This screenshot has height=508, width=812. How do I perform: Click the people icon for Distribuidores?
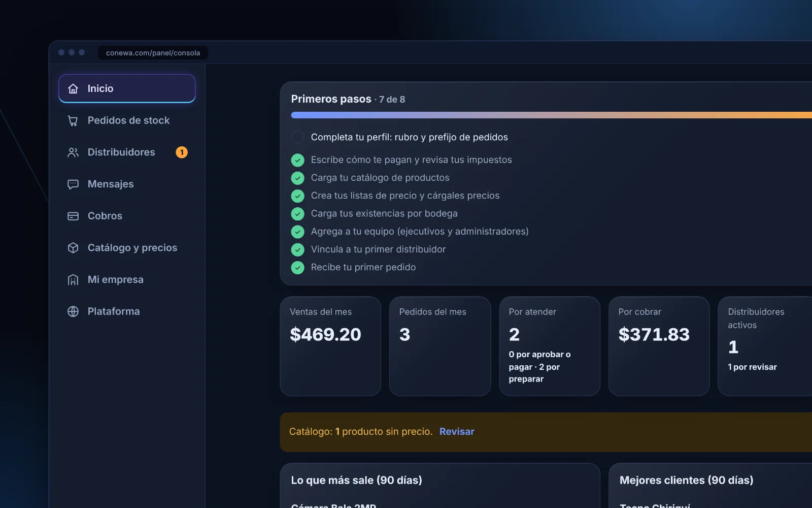(73, 152)
